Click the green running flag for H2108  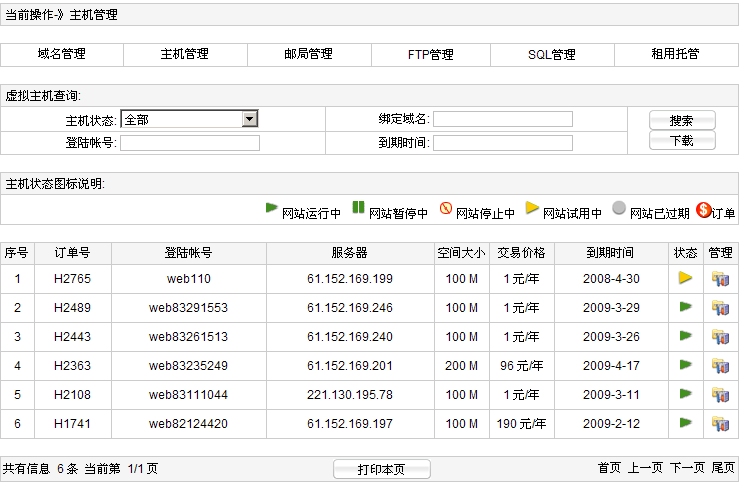click(x=686, y=394)
